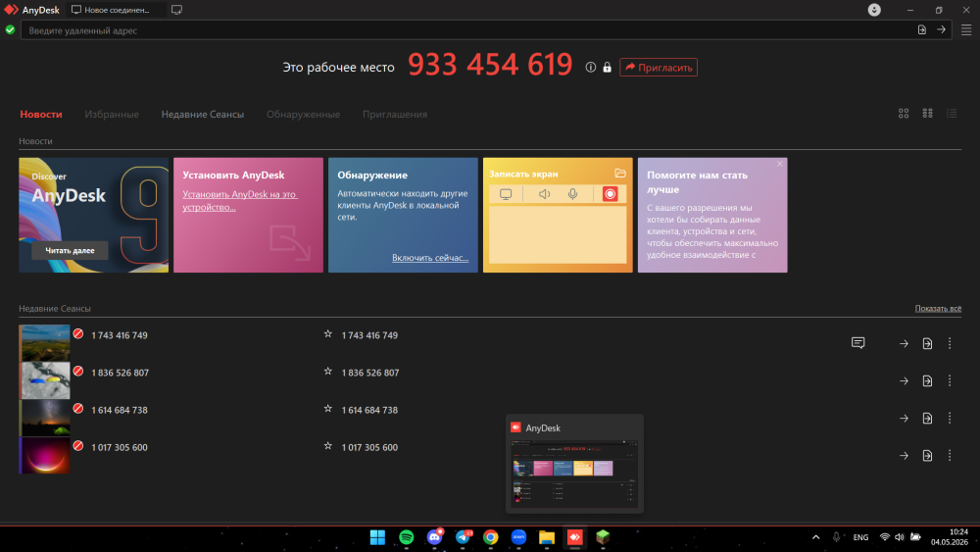The height and width of the screenshot is (552, 980).
Task: Open the AnyDesk main hamburger menu
Action: coord(965,30)
